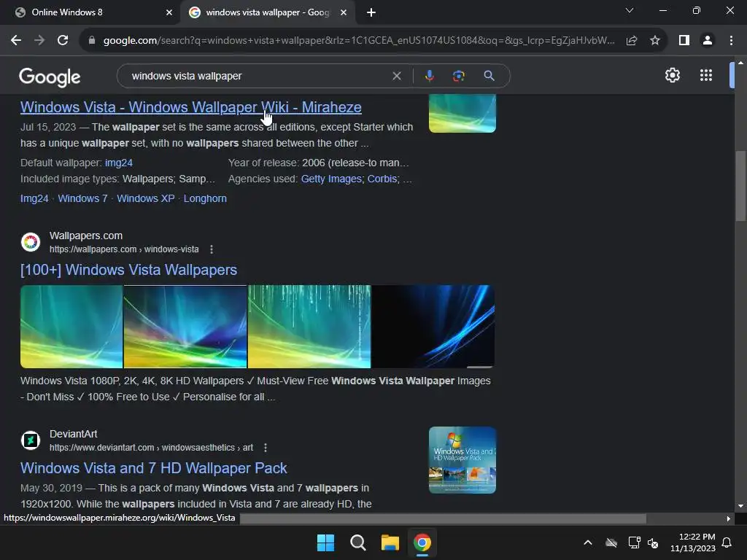The width and height of the screenshot is (747, 560).
Task: Click the deviantart.com windowsaesthetics URL text
Action: click(151, 448)
